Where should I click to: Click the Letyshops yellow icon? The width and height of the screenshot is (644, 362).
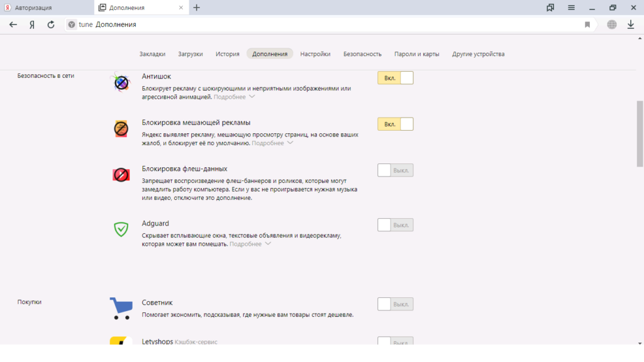coord(121,341)
